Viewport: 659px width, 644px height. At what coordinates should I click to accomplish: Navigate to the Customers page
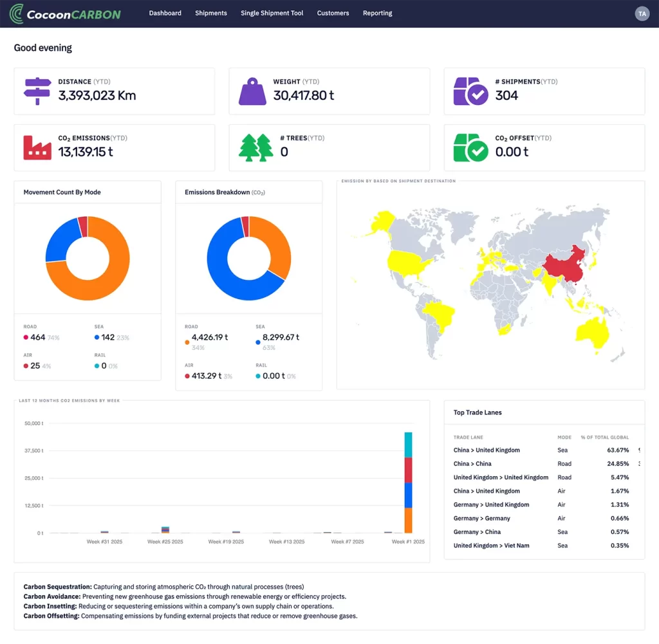click(x=333, y=13)
